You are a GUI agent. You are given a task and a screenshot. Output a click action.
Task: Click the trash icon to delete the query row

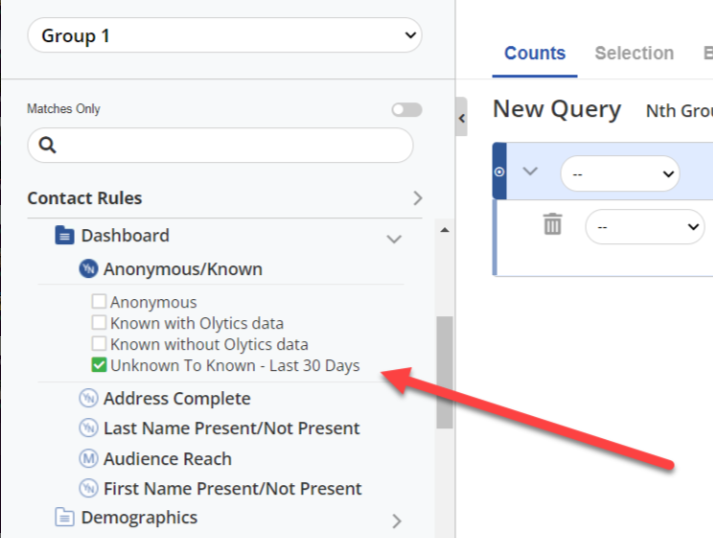[552, 225]
